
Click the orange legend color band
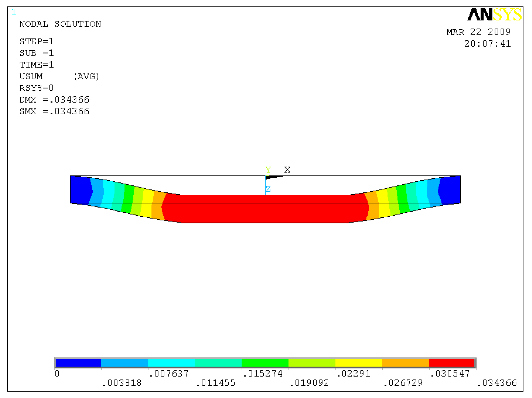click(x=405, y=363)
